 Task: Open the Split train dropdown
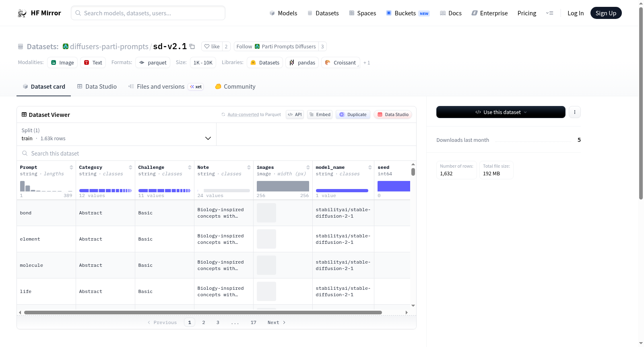[116, 134]
